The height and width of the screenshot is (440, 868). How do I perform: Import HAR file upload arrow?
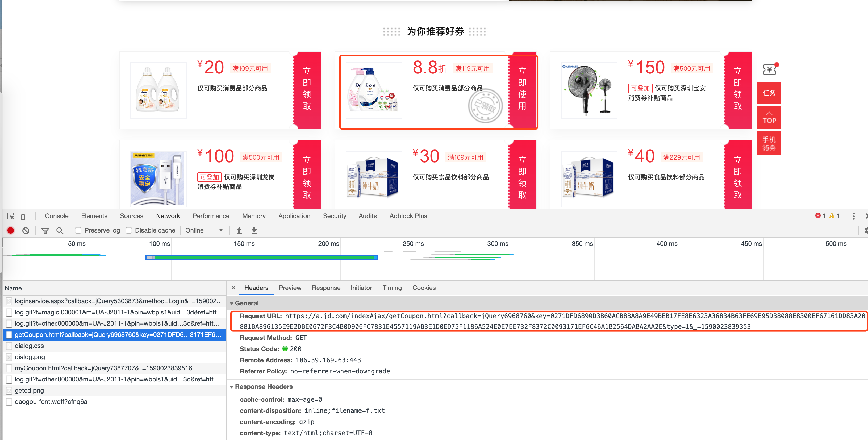click(239, 230)
